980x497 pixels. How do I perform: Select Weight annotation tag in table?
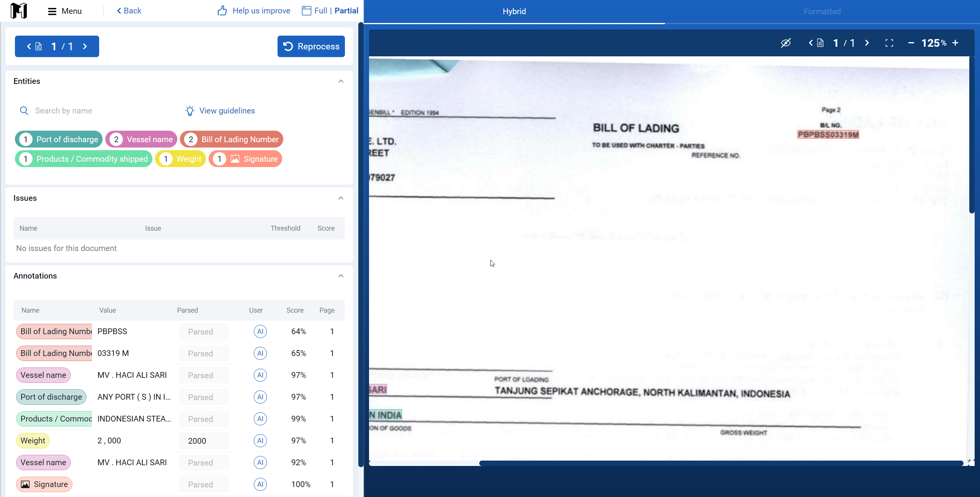click(x=33, y=441)
